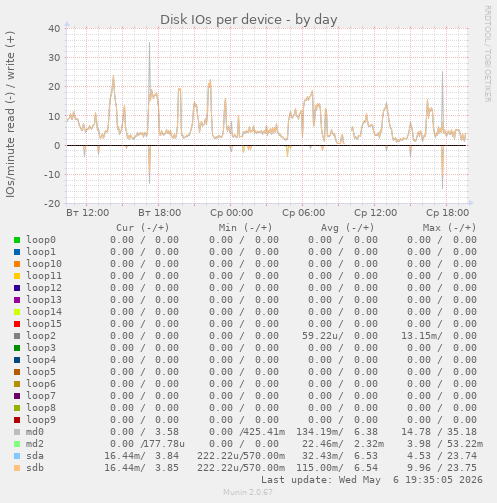Click the md2 light green legend swatch
The image size is (497, 503).
click(x=17, y=444)
